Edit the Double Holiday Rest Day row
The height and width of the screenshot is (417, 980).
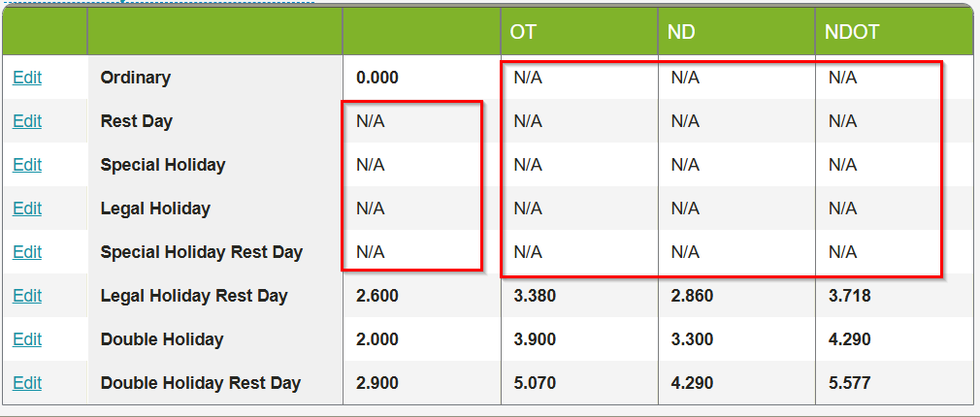pos(27,383)
